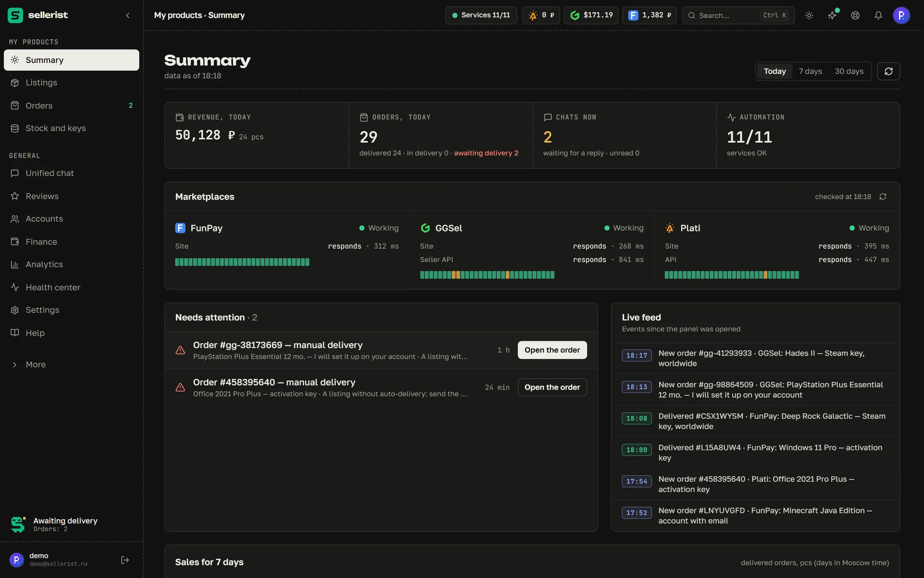Expand the More section in sidebar
The height and width of the screenshot is (578, 924).
coord(71,364)
